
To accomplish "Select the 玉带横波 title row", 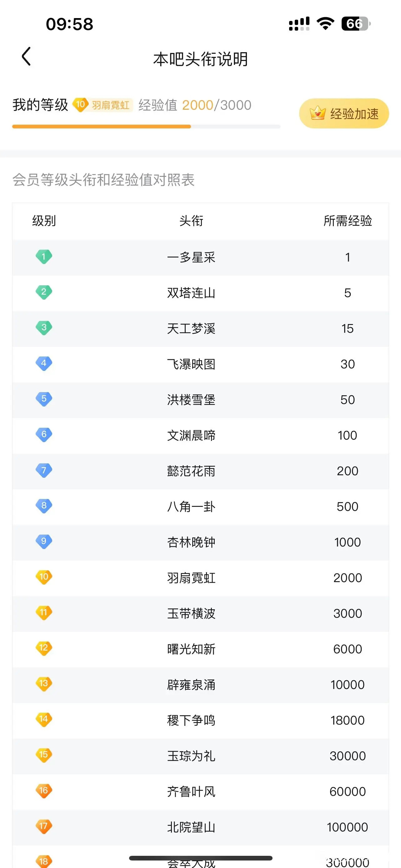I will tap(201, 614).
